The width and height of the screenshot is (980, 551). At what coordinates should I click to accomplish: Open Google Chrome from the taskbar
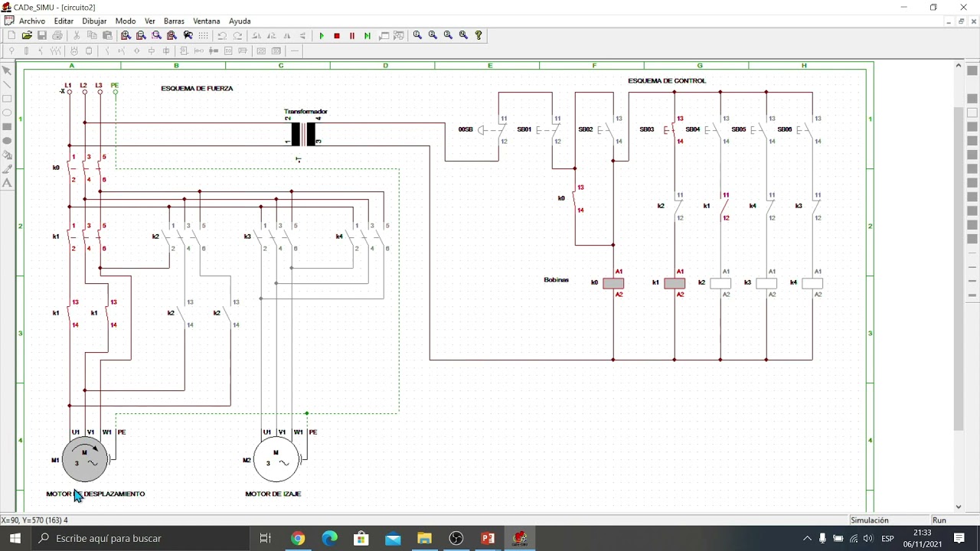298,538
